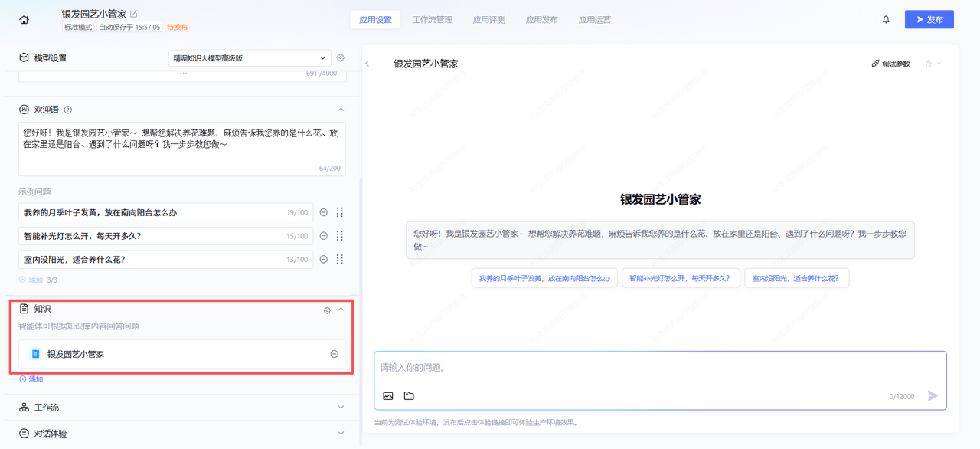Viewport: 980px width, 449px height.
Task: Expand the 对话体验 section
Action: pos(341,434)
